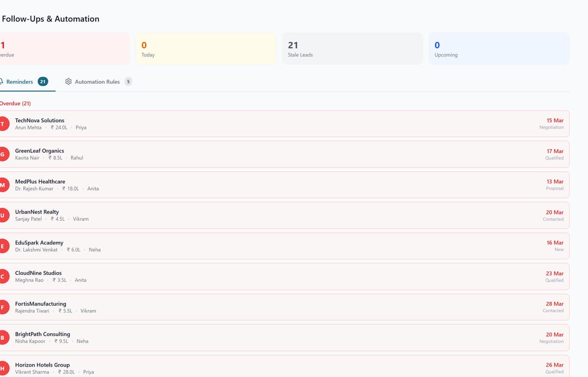Click the Proposal stage label
Image resolution: width=588 pixels, height=377 pixels.
coord(555,188)
